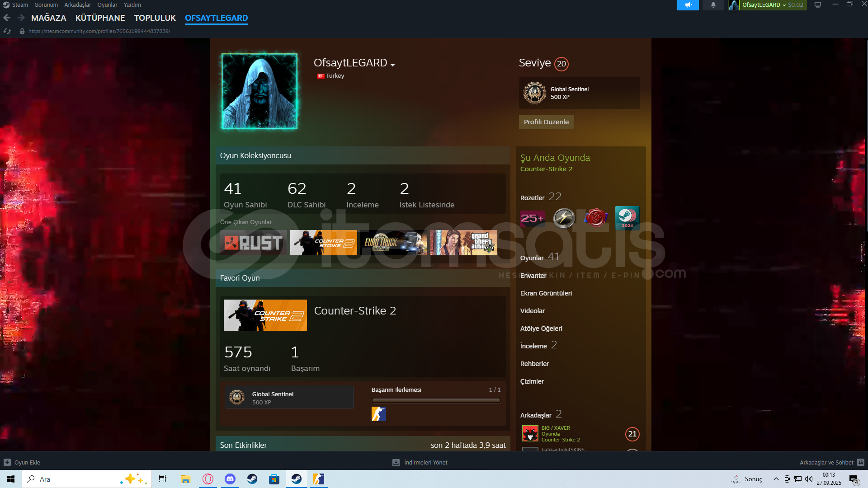Image resolution: width=868 pixels, height=488 pixels.
Task: Switch to Big Picture mode icon
Action: (x=818, y=5)
